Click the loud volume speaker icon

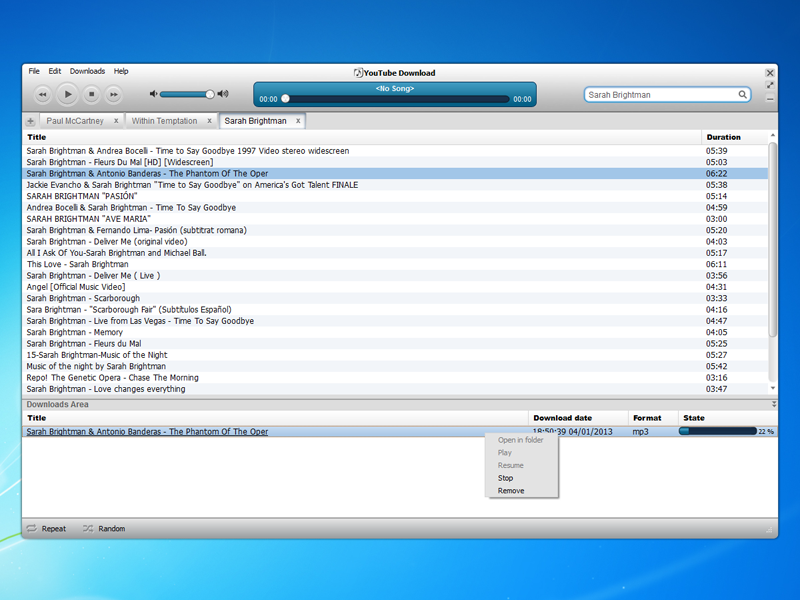coord(223,94)
